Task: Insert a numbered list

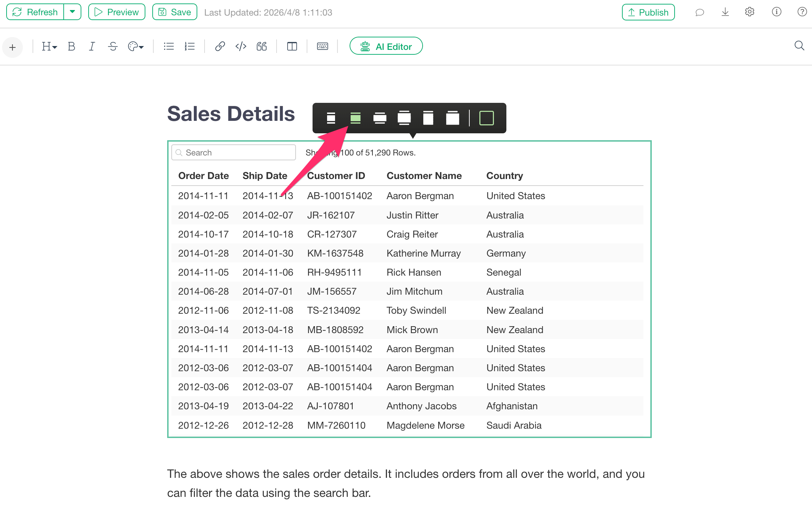Action: [190, 46]
